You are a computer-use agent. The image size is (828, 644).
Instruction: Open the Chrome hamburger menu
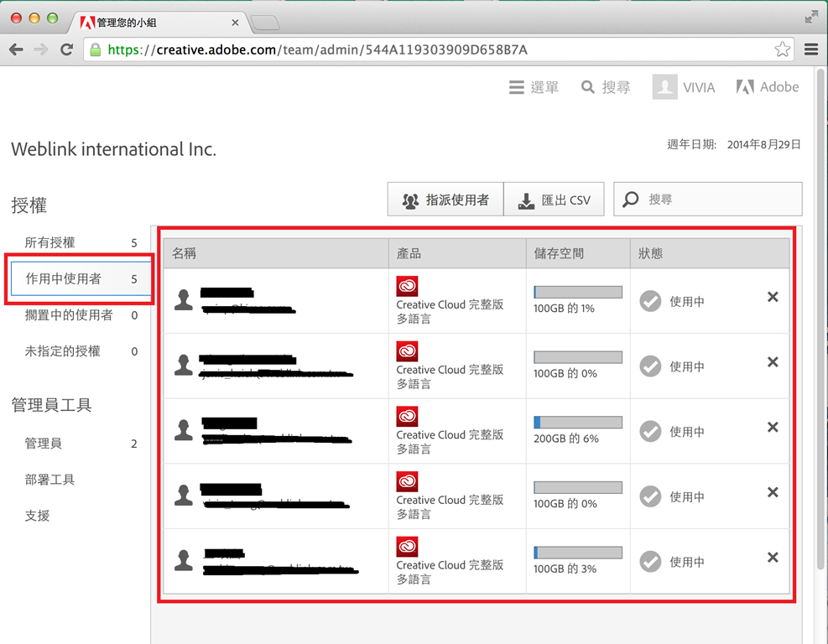click(x=811, y=49)
